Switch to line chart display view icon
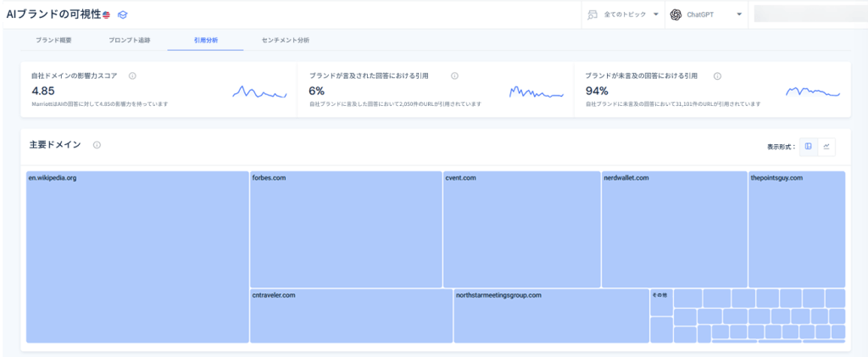 (826, 147)
